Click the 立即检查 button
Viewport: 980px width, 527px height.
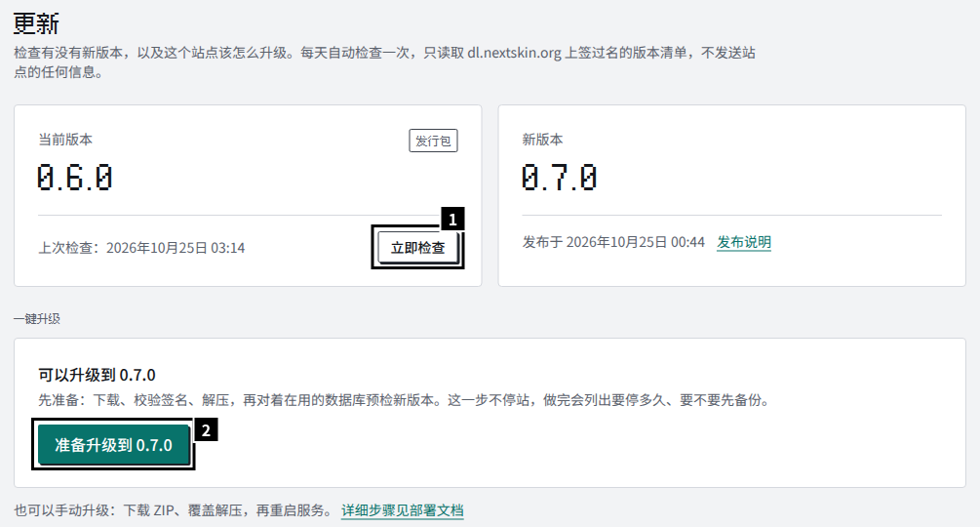(x=417, y=248)
